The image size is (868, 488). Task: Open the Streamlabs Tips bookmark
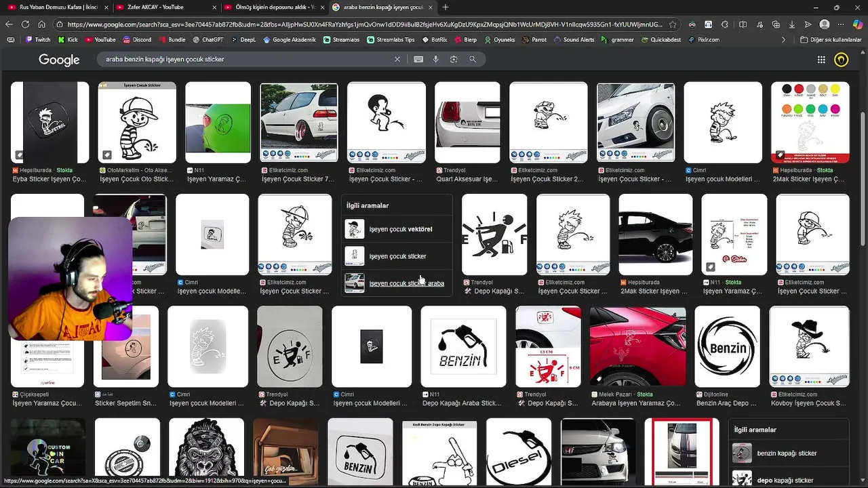point(390,40)
